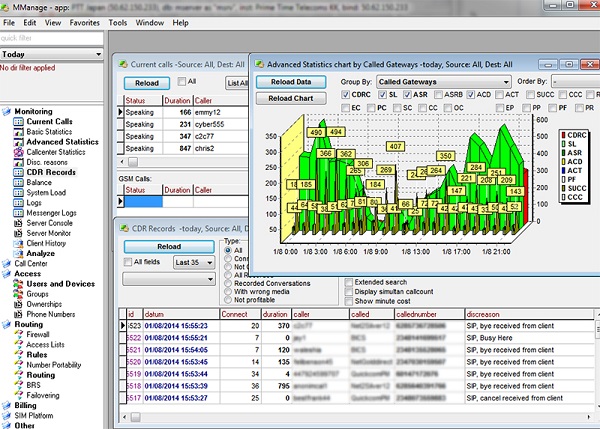This screenshot has height=429, width=600.
Task: Open the Tools menu
Action: click(117, 21)
